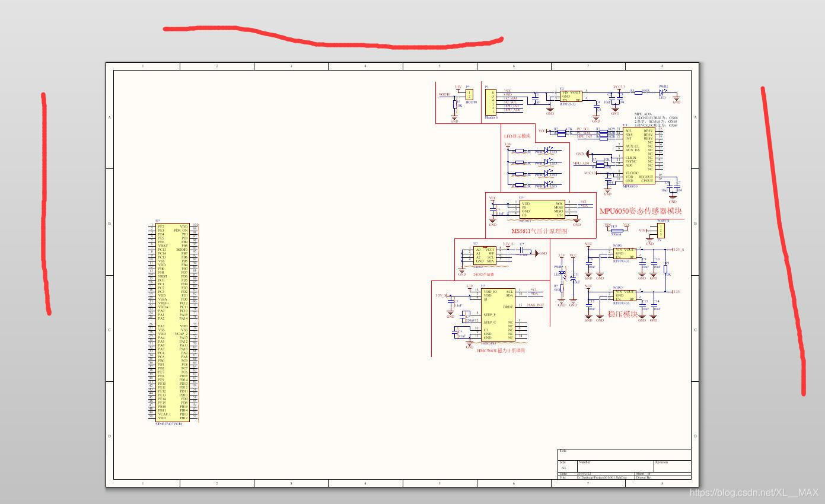
Task: Click the FSYNC pin on MPU6050
Action: tap(632, 161)
